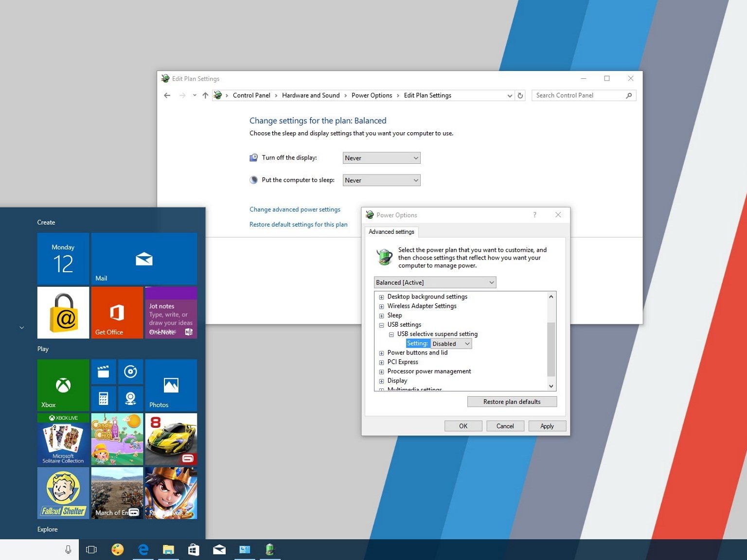Expand the Sleep tree node
Screen dimensions: 747x560
(382, 316)
